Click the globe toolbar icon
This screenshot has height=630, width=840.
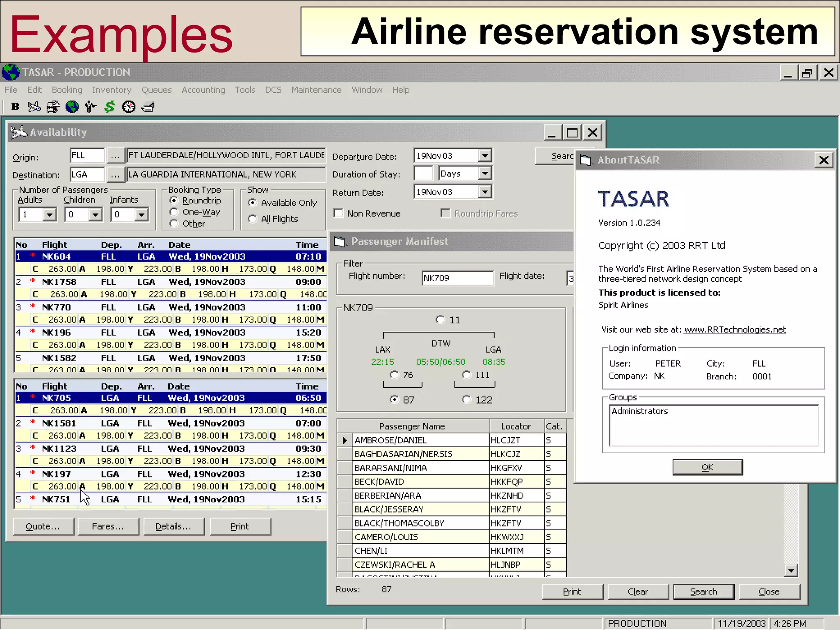72,107
